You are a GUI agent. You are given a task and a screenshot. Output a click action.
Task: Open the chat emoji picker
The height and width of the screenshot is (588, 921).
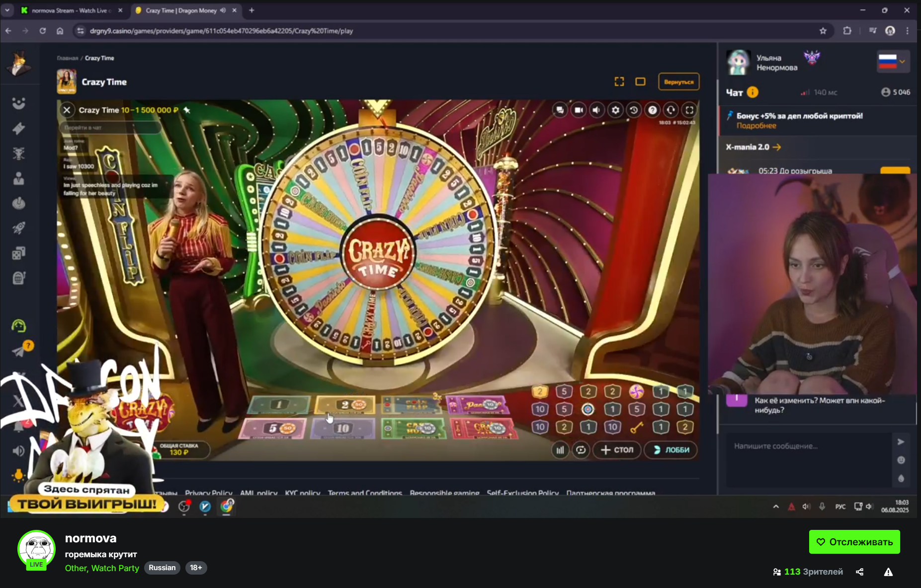(901, 460)
